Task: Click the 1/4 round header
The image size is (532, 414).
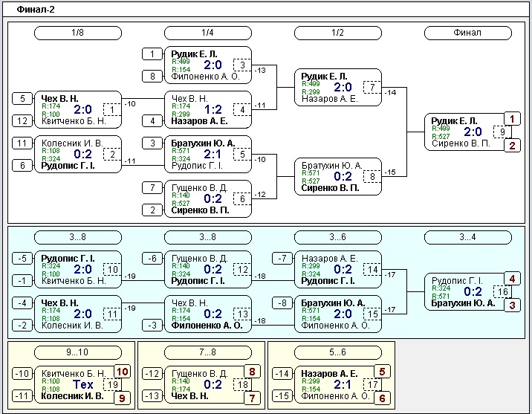Action: pyautogui.click(x=207, y=33)
